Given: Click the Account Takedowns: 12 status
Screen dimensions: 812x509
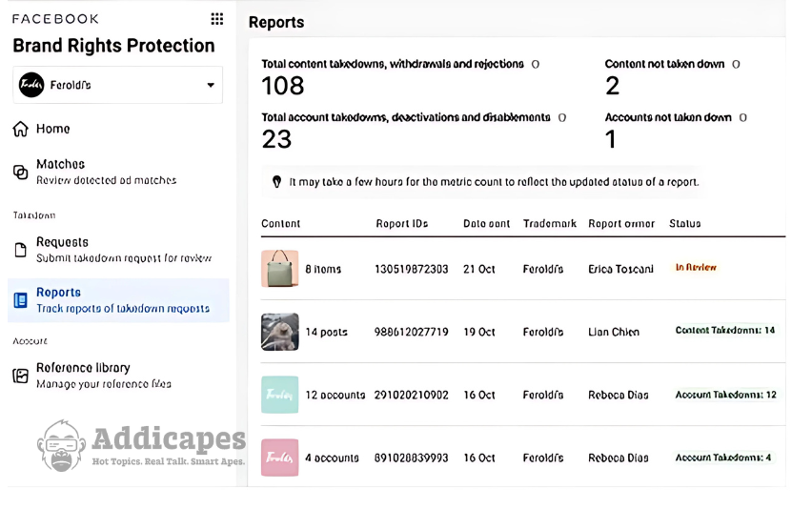Looking at the screenshot, I should tap(725, 395).
